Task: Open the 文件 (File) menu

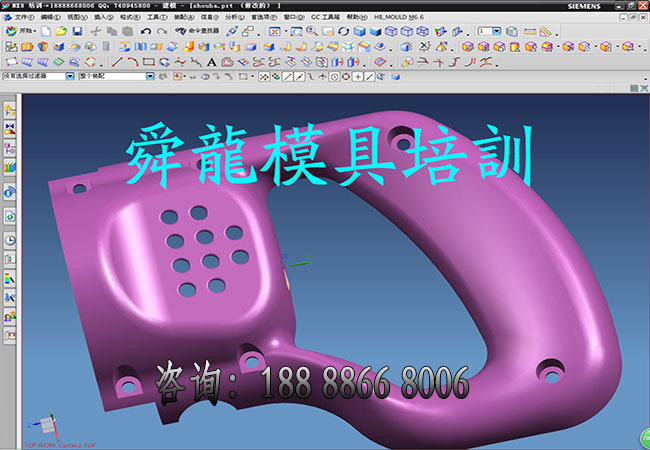Action: 23,18
